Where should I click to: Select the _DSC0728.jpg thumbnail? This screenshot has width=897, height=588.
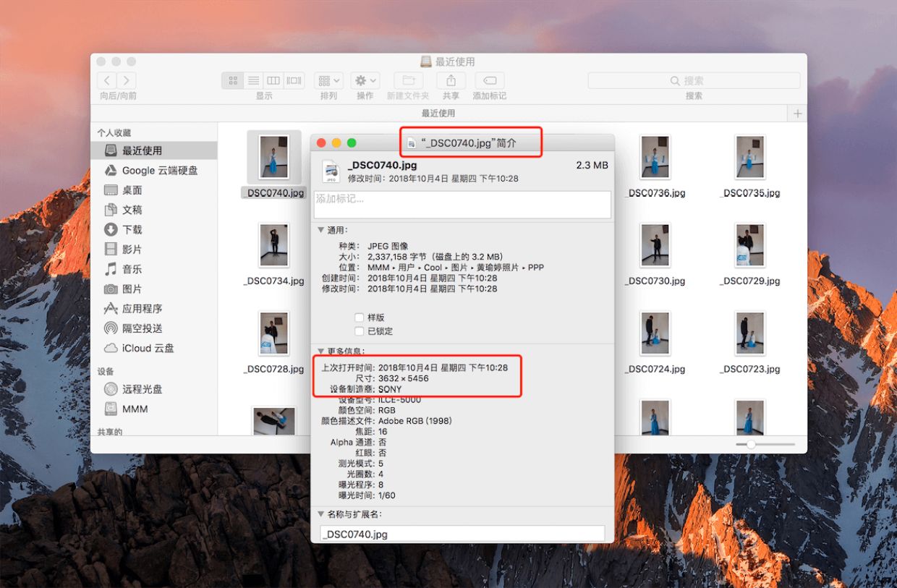274,333
